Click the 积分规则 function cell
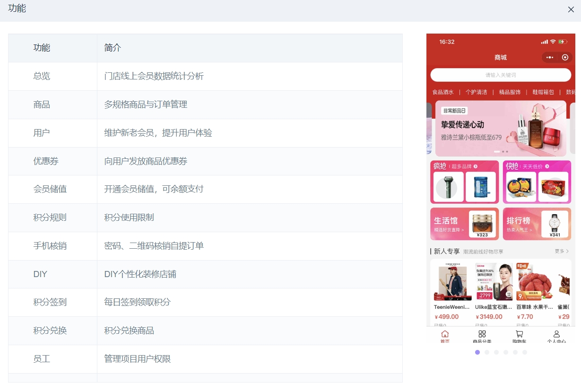 pyautogui.click(x=53, y=218)
